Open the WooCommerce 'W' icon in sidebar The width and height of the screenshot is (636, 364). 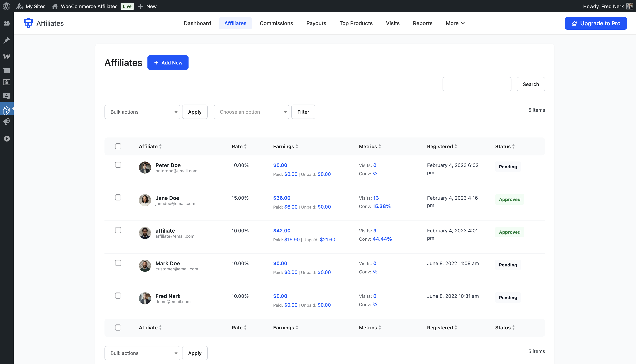7,56
